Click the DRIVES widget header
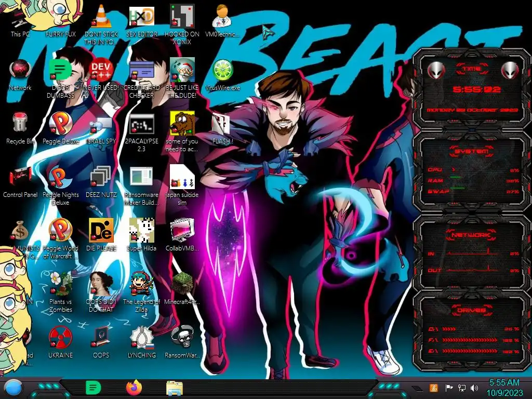532x399 pixels. (471, 310)
